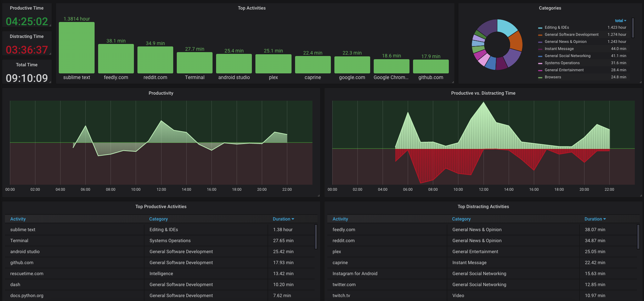Sort the Categories legend by total

(620, 21)
